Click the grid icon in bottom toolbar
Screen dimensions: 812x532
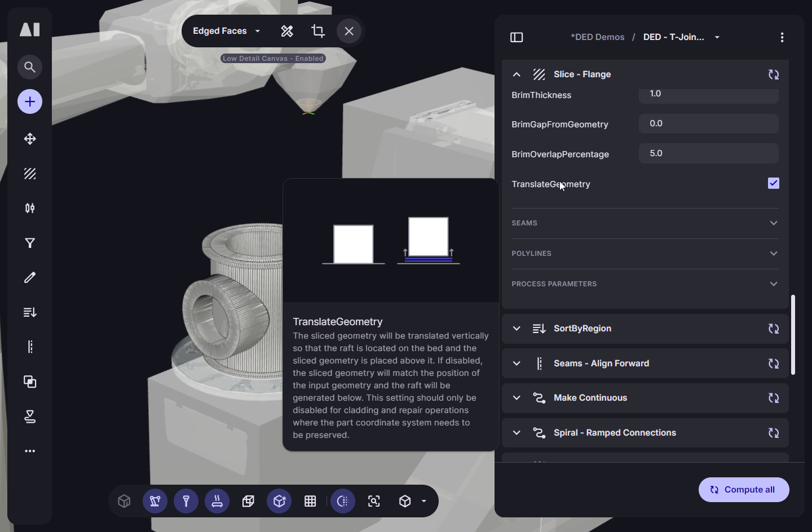[310, 501]
